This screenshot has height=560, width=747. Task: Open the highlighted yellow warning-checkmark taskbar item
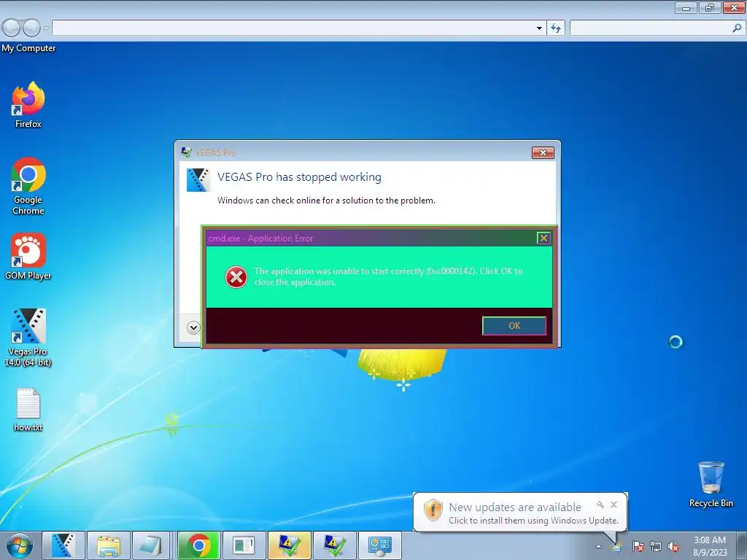[289, 545]
